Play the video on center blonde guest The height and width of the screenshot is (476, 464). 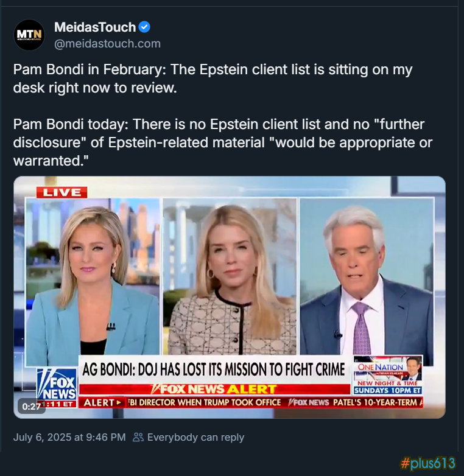point(230,276)
